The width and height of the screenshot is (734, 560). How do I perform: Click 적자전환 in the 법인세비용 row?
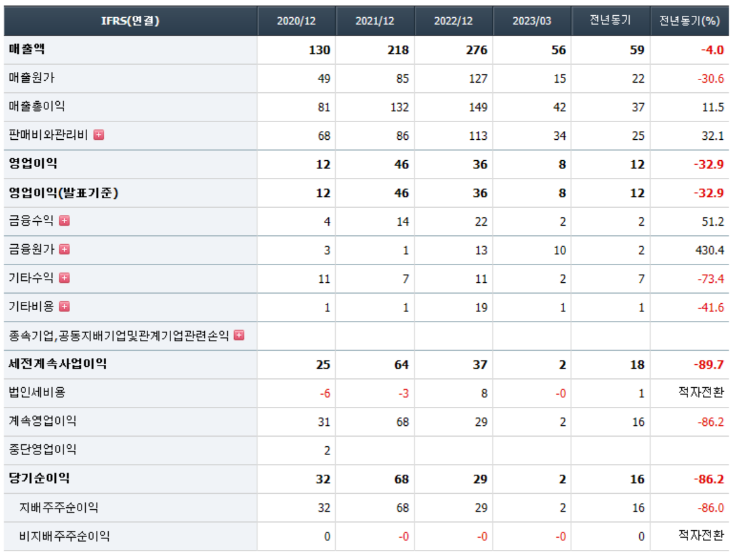click(701, 392)
